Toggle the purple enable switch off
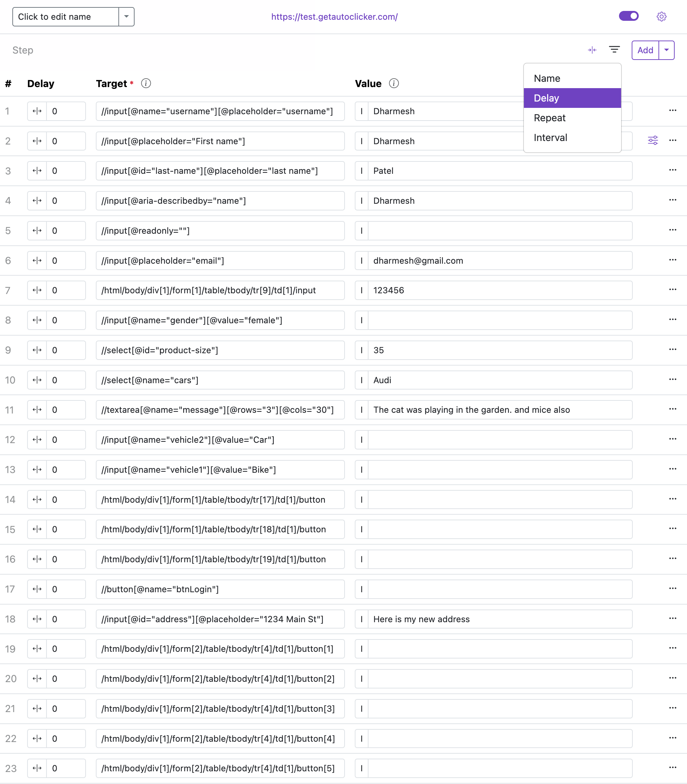The width and height of the screenshot is (687, 784). [629, 16]
